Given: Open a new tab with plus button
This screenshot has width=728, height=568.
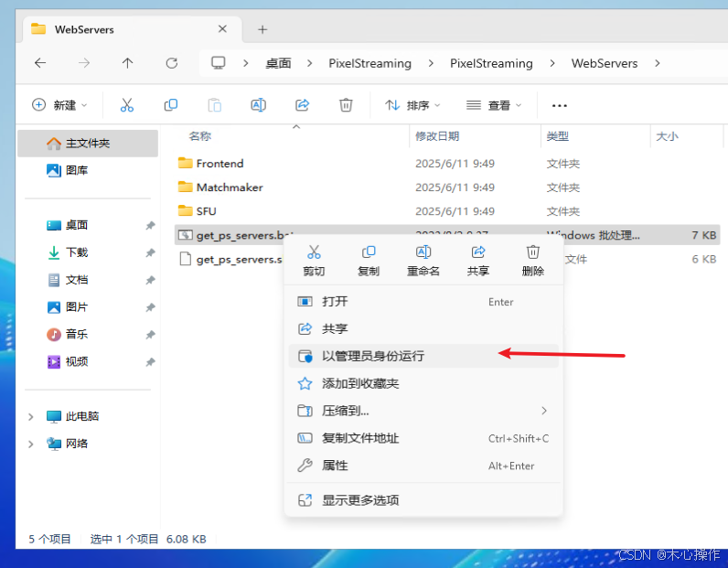Looking at the screenshot, I should pos(262,29).
